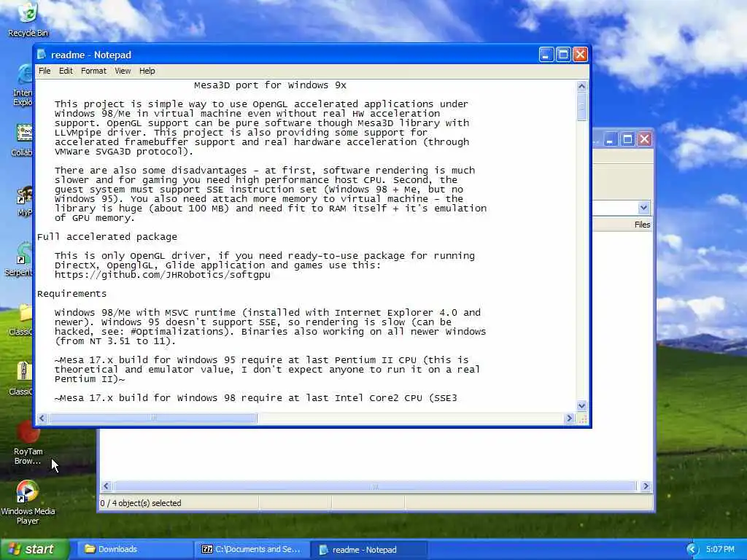Minimize the readme Notepad window
The image size is (747, 560).
coord(546,55)
